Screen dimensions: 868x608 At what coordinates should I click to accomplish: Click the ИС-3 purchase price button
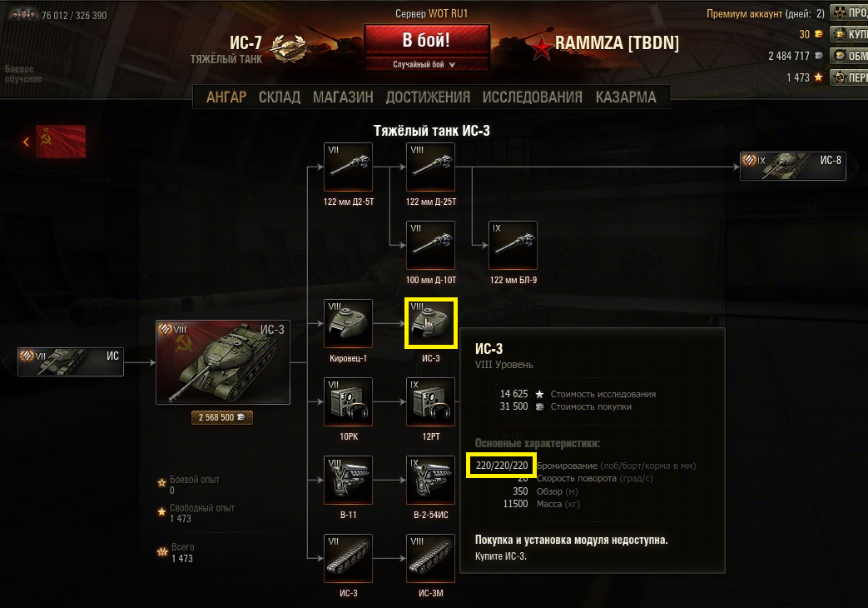222,417
